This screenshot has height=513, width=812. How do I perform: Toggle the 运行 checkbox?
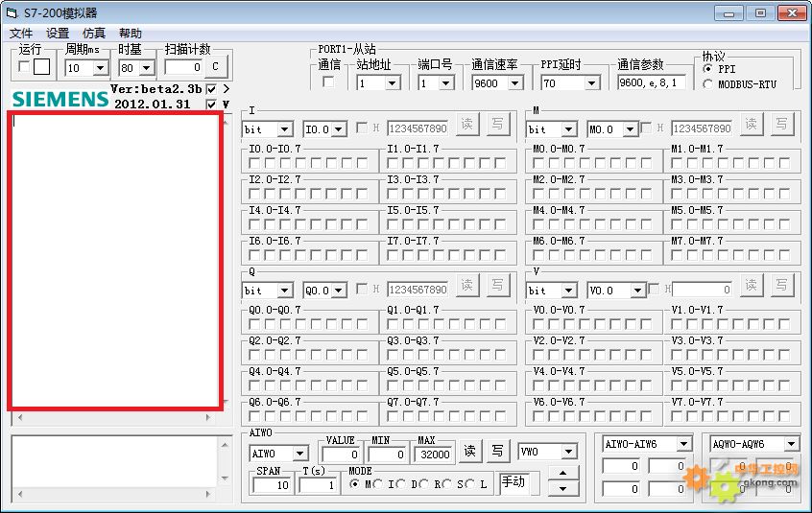click(24, 66)
